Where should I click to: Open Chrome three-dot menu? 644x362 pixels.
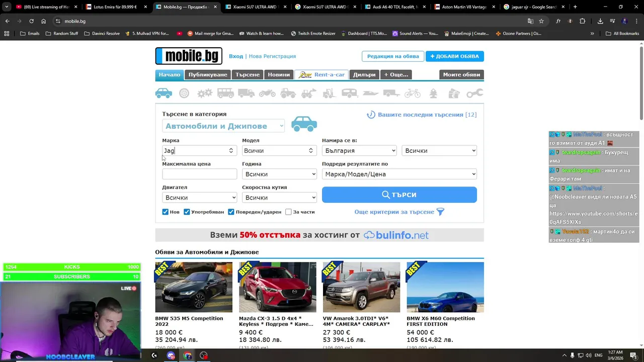(x=636, y=21)
